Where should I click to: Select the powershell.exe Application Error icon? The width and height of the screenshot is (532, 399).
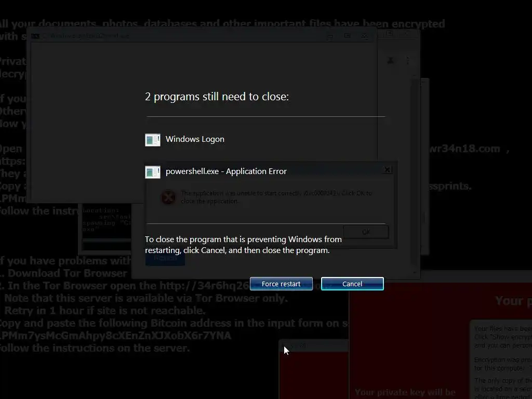153,172
